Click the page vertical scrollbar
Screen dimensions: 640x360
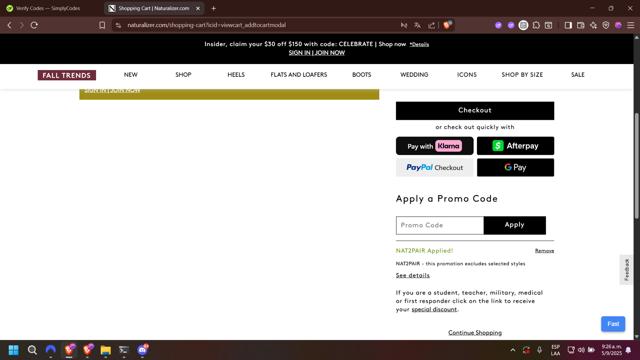point(636,167)
